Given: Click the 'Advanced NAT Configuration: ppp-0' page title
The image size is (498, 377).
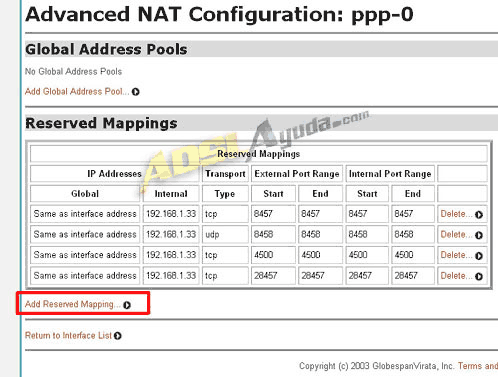Looking at the screenshot, I should point(219,14).
